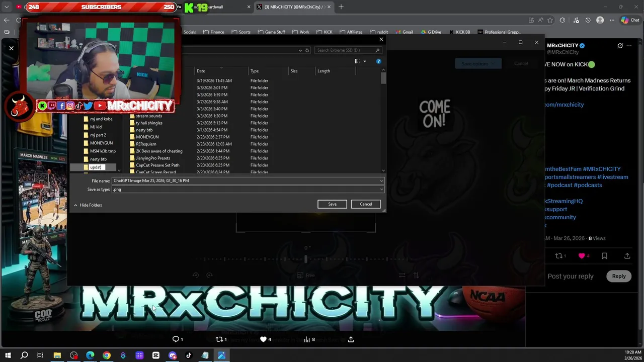Open the #livestream hashtag link

[x=612, y=177]
